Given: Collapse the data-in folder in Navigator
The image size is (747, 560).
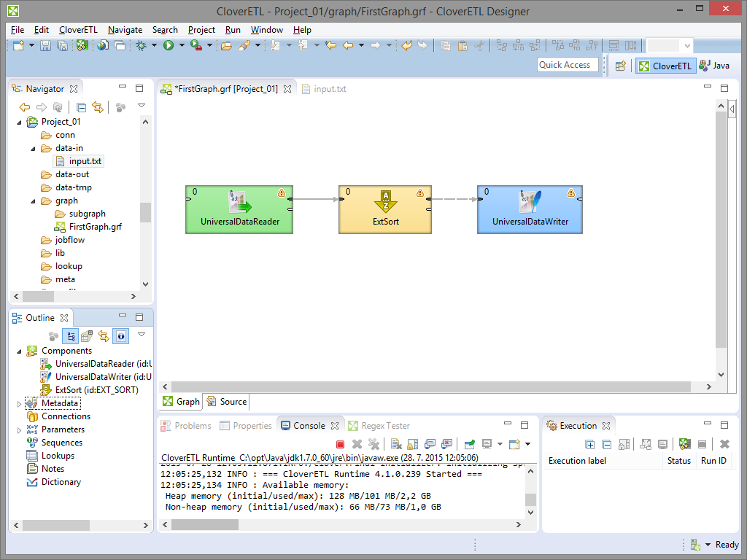Looking at the screenshot, I should pos(34,148).
